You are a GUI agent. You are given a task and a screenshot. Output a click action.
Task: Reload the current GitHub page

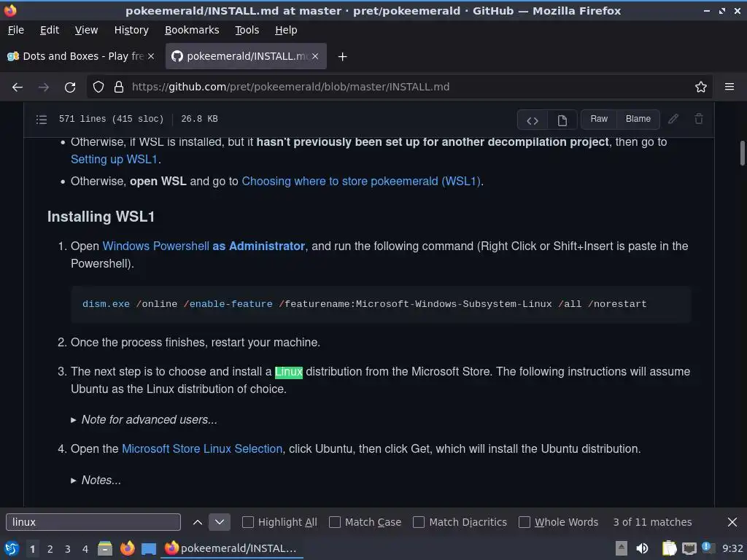70,87
